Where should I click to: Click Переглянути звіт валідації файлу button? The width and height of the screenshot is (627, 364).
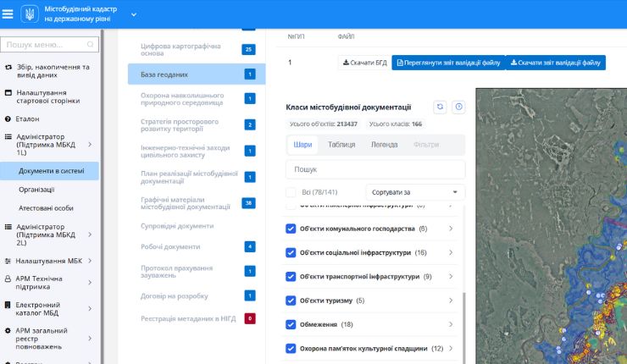pos(447,63)
